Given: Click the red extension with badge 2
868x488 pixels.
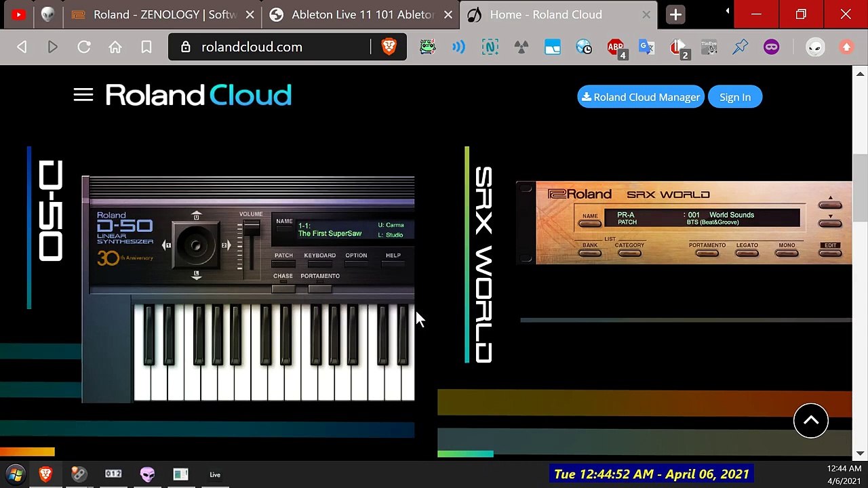Looking at the screenshot, I should pyautogui.click(x=679, y=48).
